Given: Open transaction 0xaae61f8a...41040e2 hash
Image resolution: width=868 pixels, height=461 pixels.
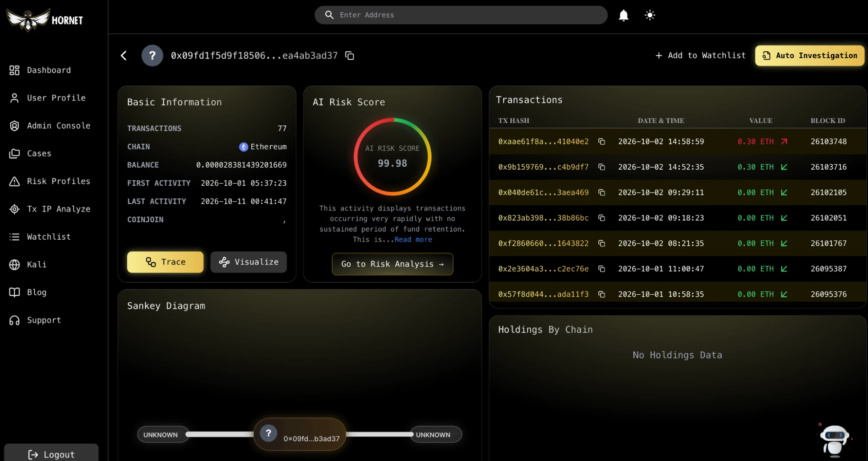Looking at the screenshot, I should pos(543,142).
